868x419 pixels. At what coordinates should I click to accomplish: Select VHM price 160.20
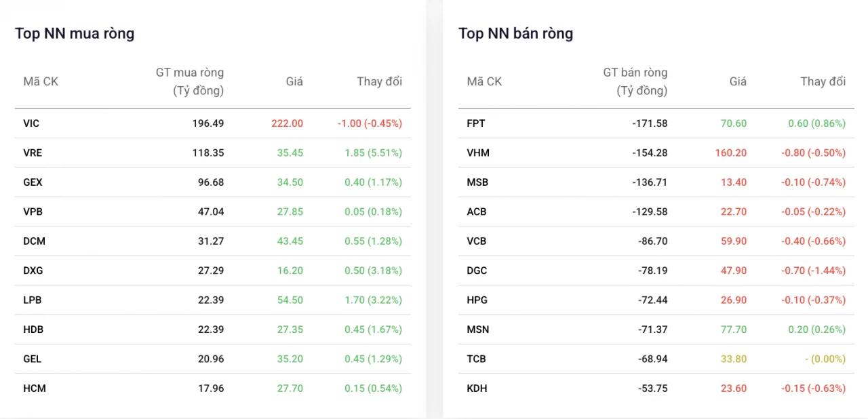tap(731, 153)
